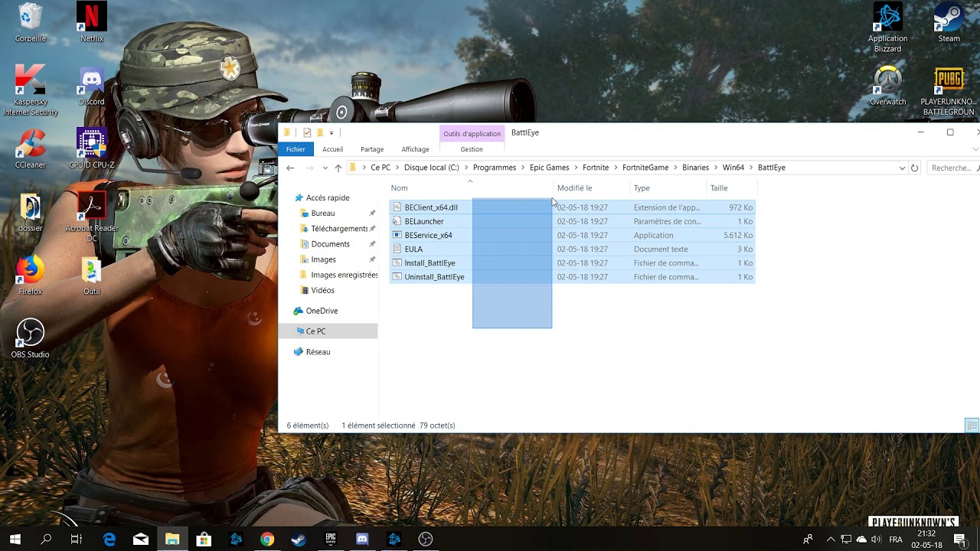Go to FortniteGame in the breadcrumb path
The width and height of the screenshot is (980, 551).
[645, 168]
